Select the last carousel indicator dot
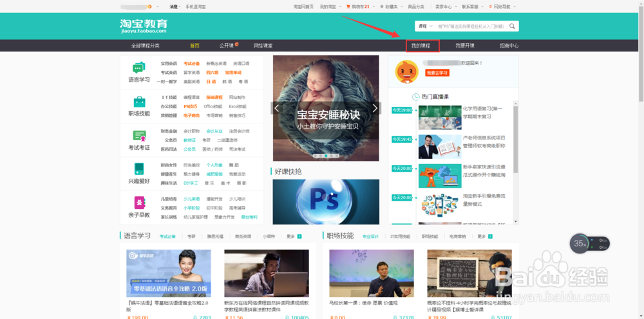Viewport: 644px width, 319px height. [337, 156]
